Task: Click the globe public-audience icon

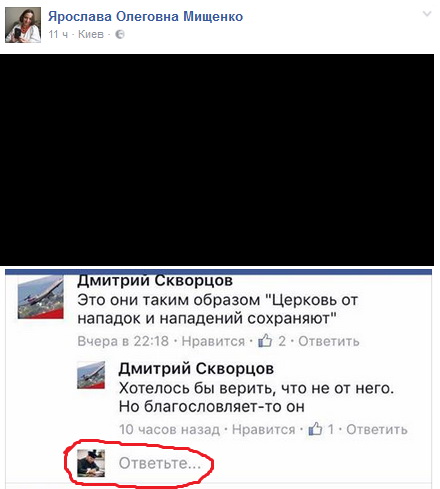Action: coord(120,34)
